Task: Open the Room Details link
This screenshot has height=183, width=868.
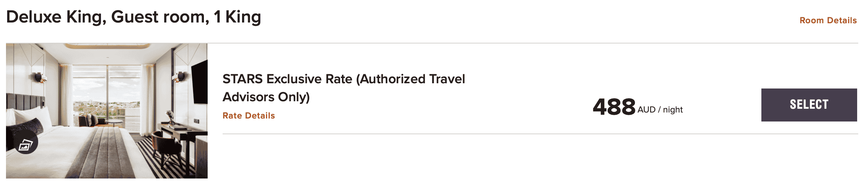Action: [828, 20]
